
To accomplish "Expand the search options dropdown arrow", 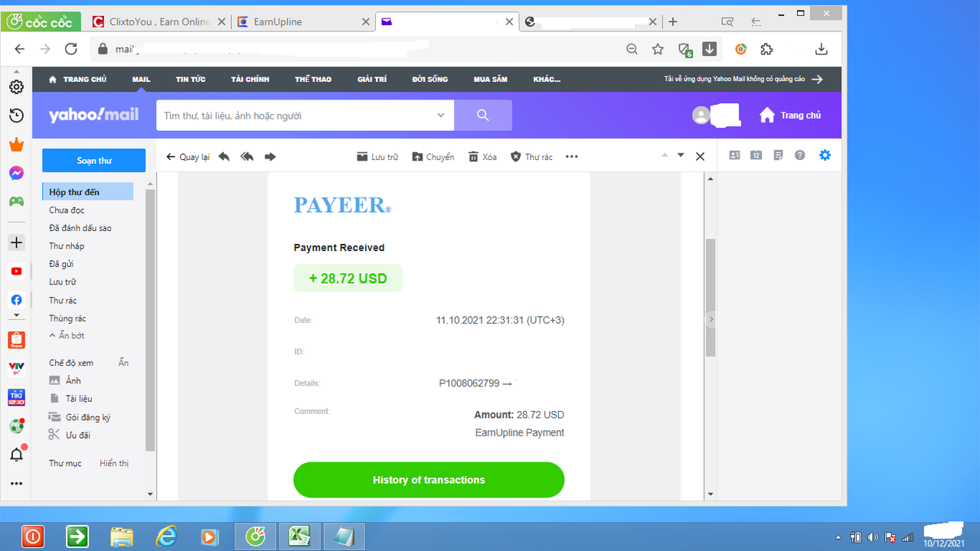I will click(441, 116).
